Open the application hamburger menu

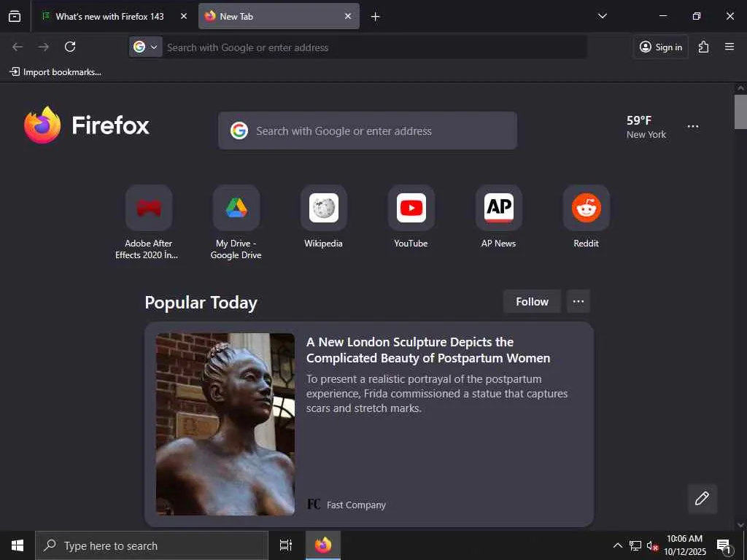[x=729, y=47]
